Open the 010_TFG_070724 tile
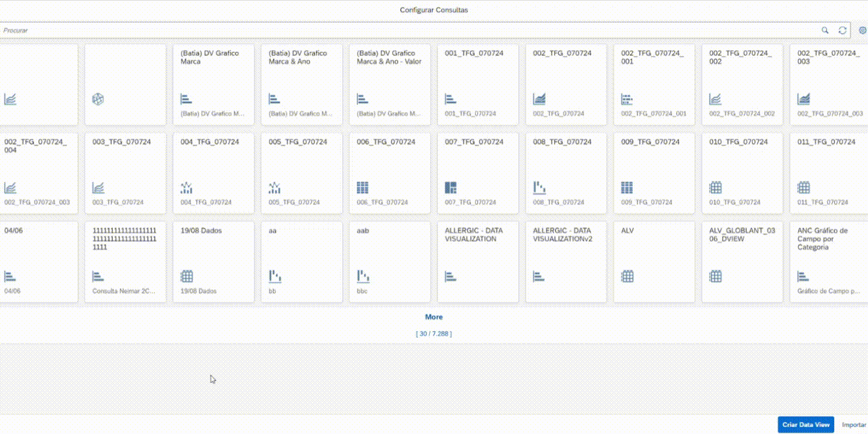The width and height of the screenshot is (868, 434). (741, 173)
